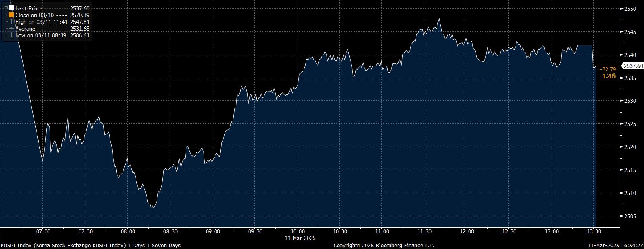Click the orange Close on 03/10 swatch
Viewport: 644px width, 249px height.
point(11,15)
